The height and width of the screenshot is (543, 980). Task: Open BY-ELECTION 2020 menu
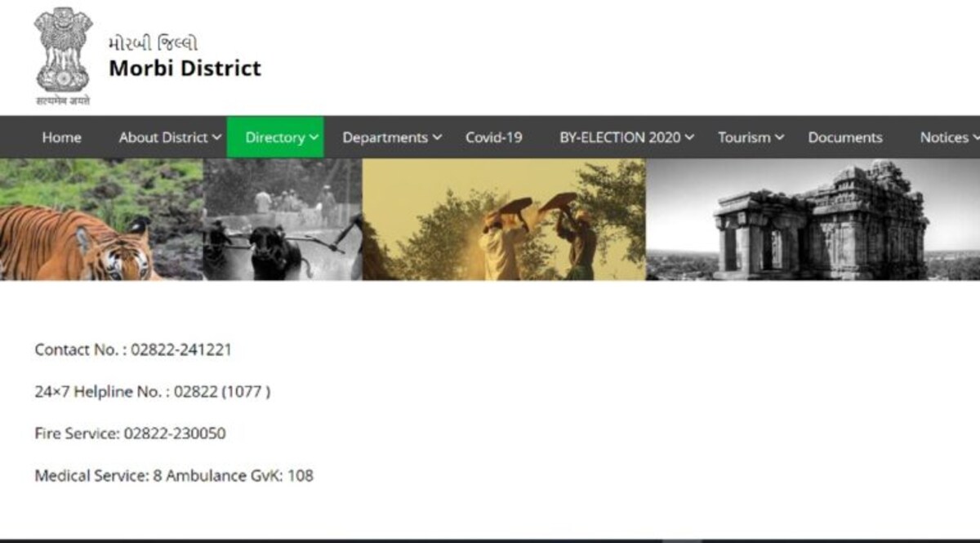619,137
